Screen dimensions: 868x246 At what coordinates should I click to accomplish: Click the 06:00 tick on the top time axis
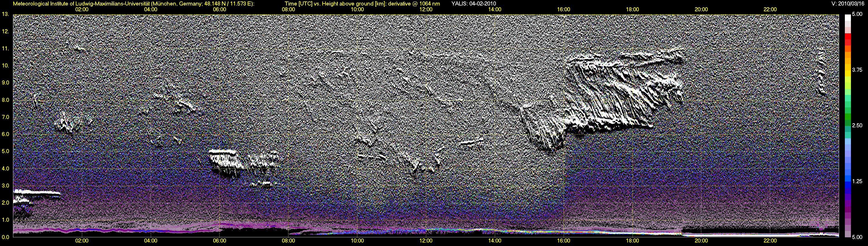(x=220, y=10)
